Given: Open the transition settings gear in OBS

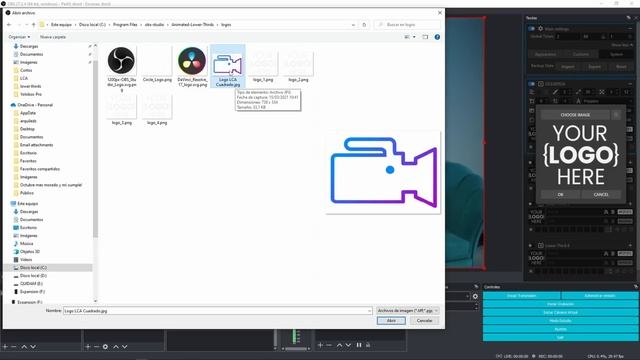Looking at the screenshot, I should click(475, 296).
